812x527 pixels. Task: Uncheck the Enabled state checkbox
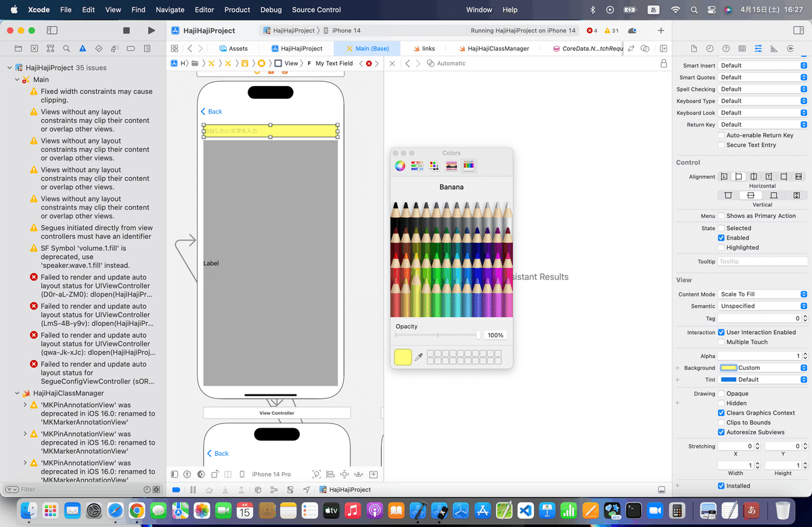click(x=721, y=238)
